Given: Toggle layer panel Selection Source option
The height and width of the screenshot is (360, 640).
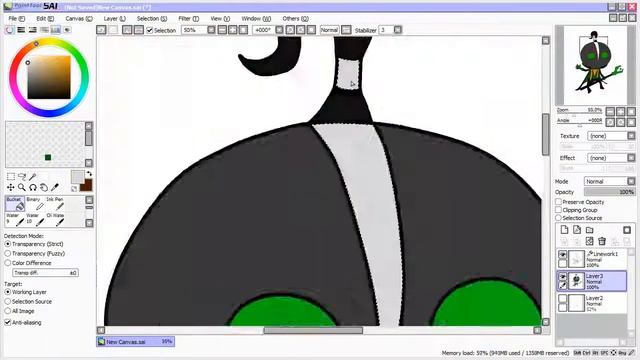Looking at the screenshot, I should (558, 218).
